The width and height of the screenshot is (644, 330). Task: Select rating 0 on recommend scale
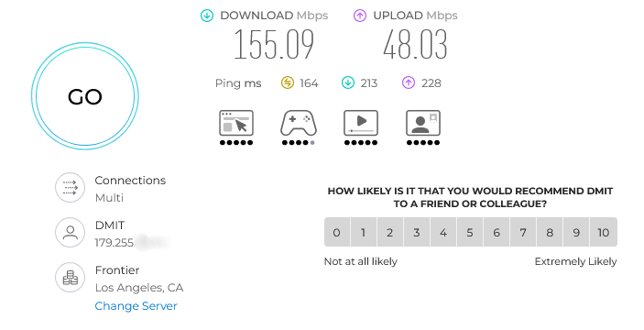pyautogui.click(x=337, y=232)
